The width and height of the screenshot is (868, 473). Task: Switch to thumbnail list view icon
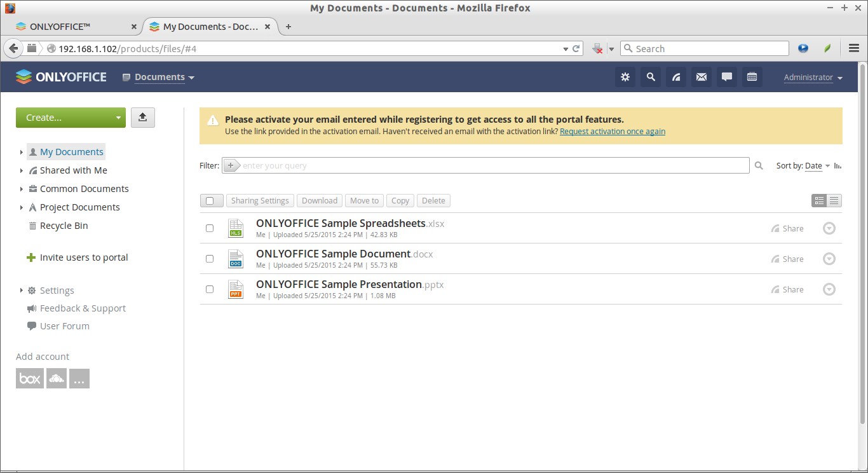pos(820,201)
